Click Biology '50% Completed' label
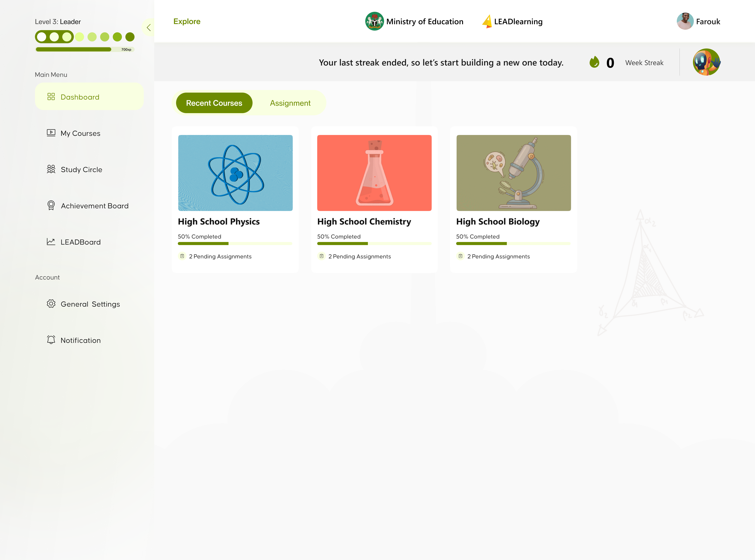The height and width of the screenshot is (560, 755). tap(478, 236)
